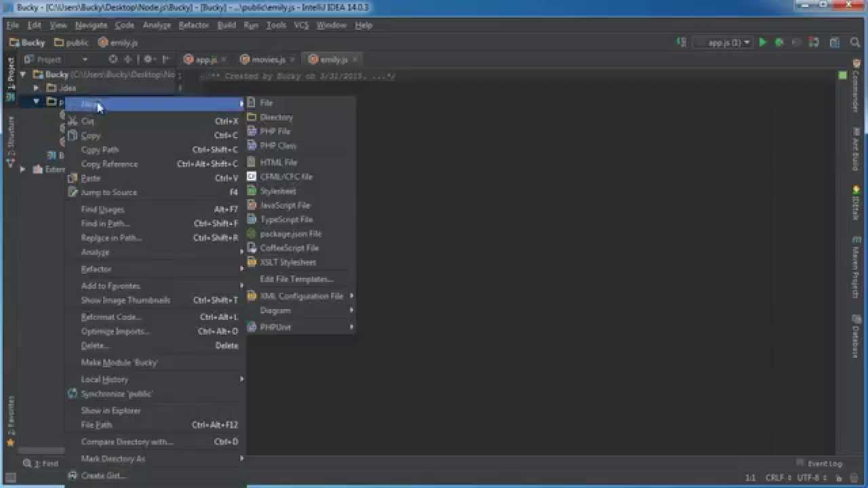The height and width of the screenshot is (488, 868).
Task: Select Directory in New submenu
Action: point(300,117)
